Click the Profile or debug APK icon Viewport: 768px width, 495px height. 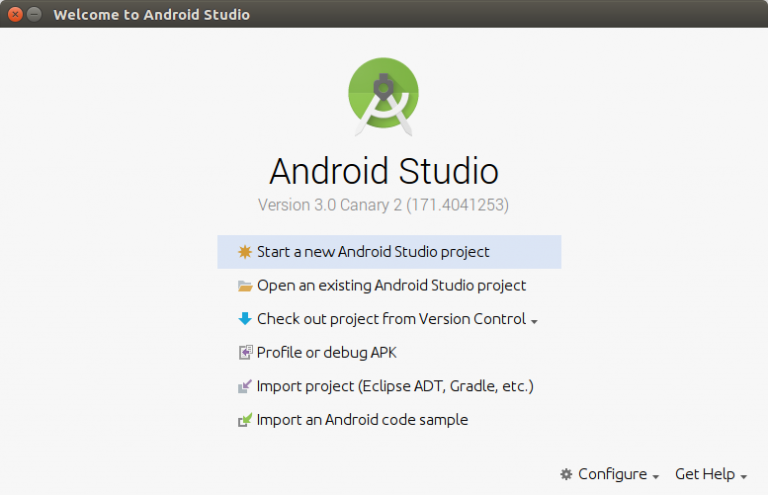pos(245,353)
